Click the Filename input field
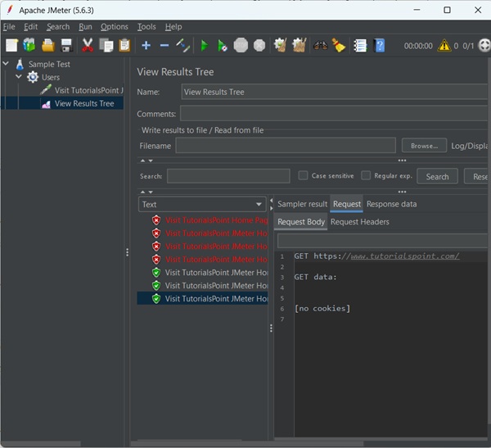Image resolution: width=491 pixels, height=448 pixels. pos(285,146)
